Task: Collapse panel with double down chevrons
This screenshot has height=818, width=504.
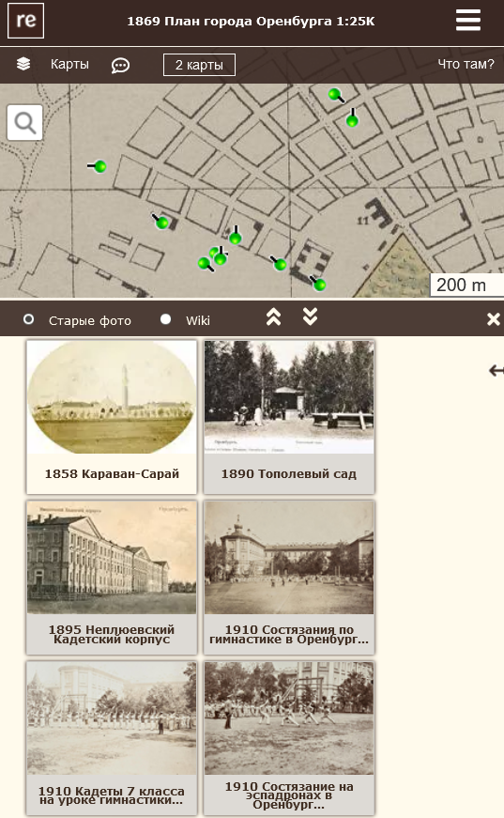Action: [310, 316]
